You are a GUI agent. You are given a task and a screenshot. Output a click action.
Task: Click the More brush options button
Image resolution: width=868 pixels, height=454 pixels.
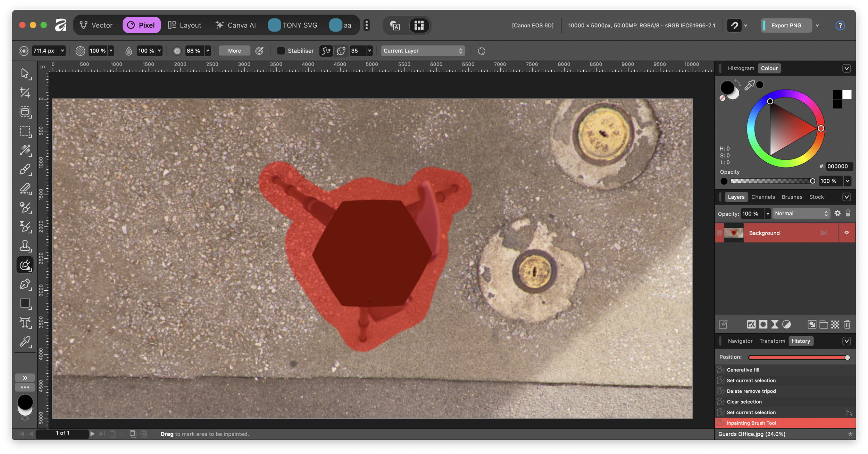click(234, 51)
